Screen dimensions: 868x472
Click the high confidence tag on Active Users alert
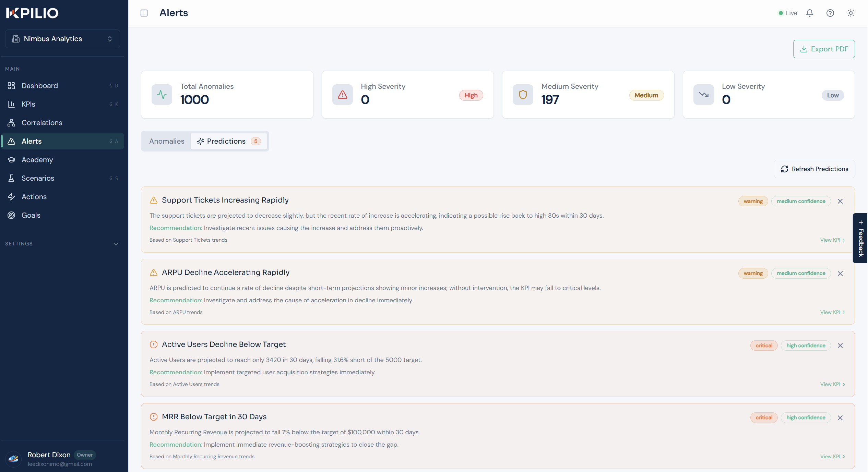point(806,346)
